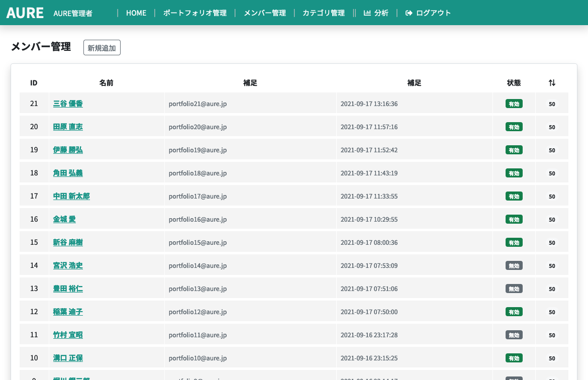The image size is (588, 380).
Task: Click the 新規追加 button
Action: [x=102, y=48]
